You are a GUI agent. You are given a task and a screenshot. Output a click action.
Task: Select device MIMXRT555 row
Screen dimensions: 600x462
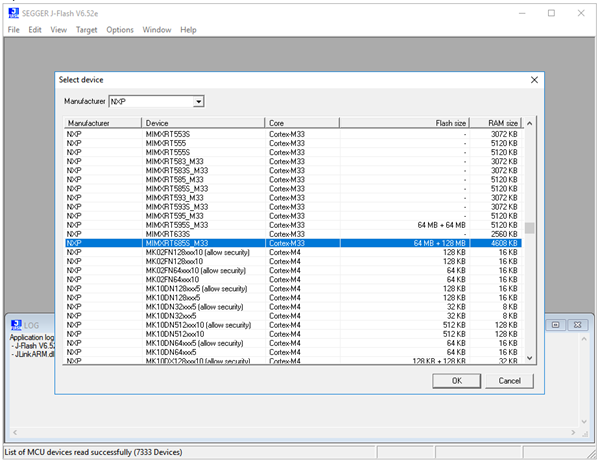(293, 143)
